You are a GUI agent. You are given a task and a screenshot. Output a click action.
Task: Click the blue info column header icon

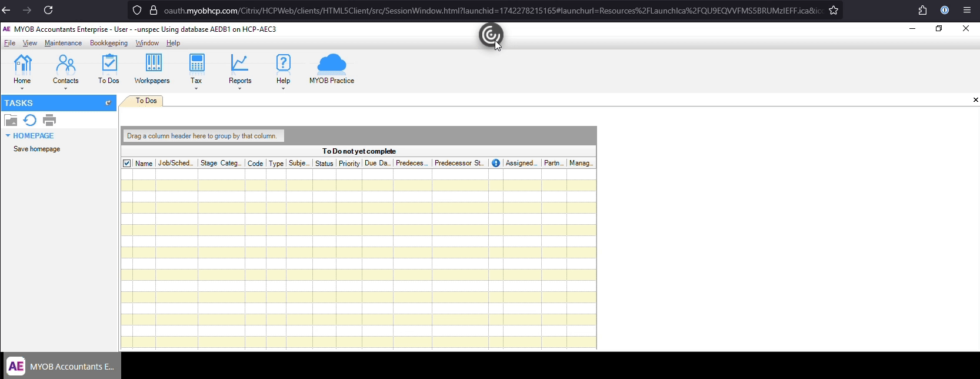pos(496,164)
